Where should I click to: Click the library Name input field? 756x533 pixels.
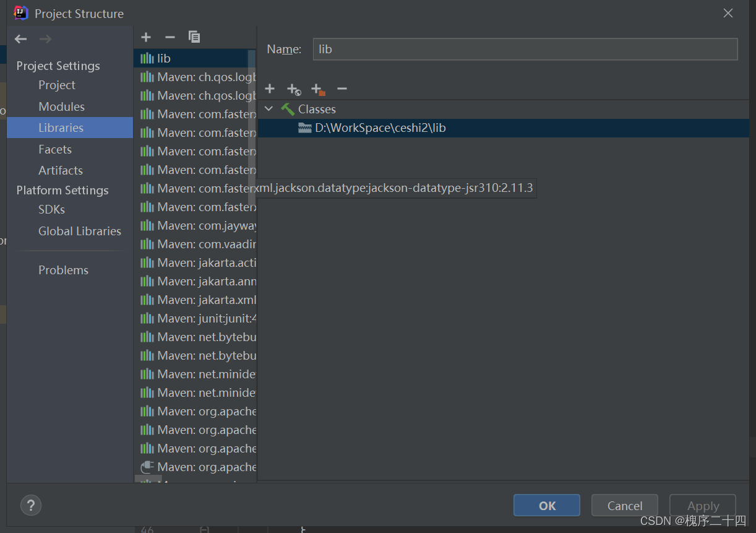click(525, 49)
